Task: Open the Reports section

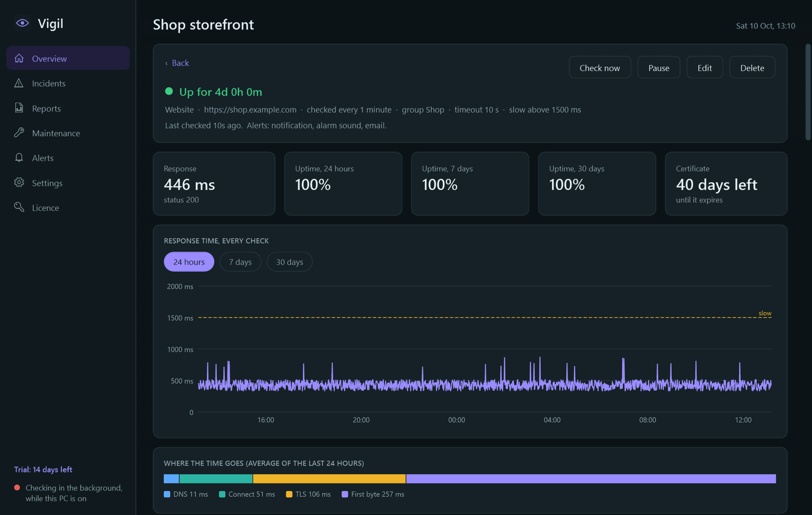Action: pos(68,108)
